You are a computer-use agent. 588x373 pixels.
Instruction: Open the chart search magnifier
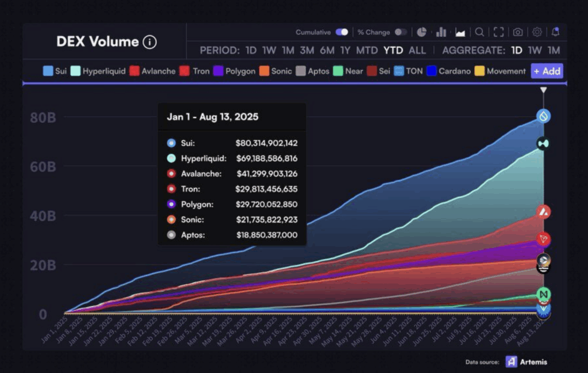479,32
